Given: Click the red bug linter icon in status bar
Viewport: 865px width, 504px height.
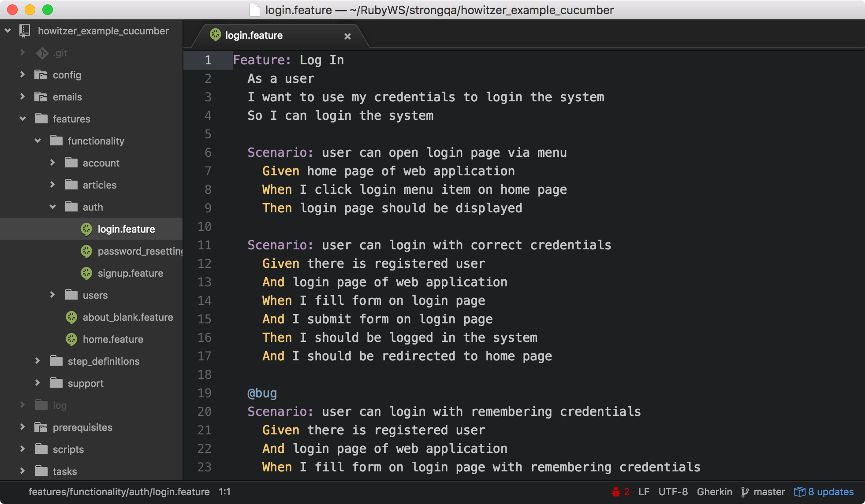Looking at the screenshot, I should pyautogui.click(x=616, y=492).
